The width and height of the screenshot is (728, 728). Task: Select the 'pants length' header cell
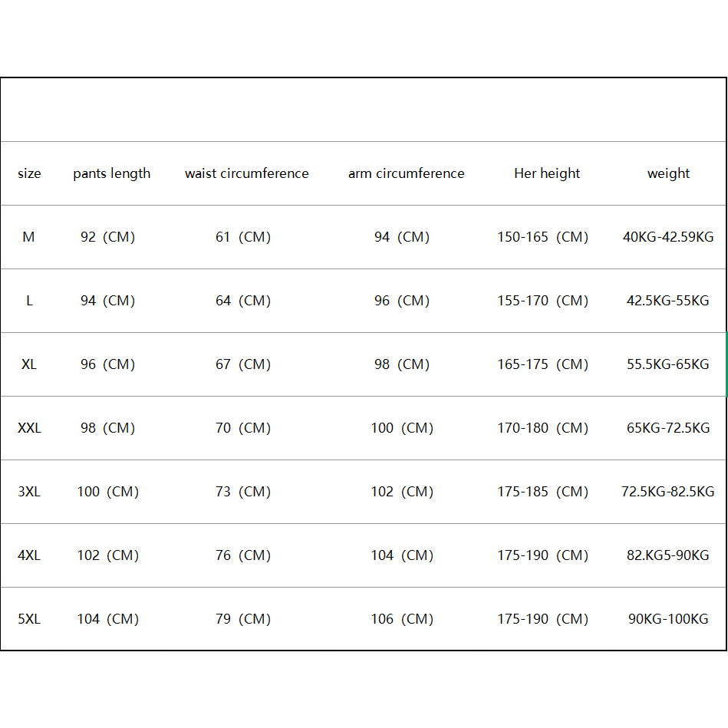coord(112,173)
